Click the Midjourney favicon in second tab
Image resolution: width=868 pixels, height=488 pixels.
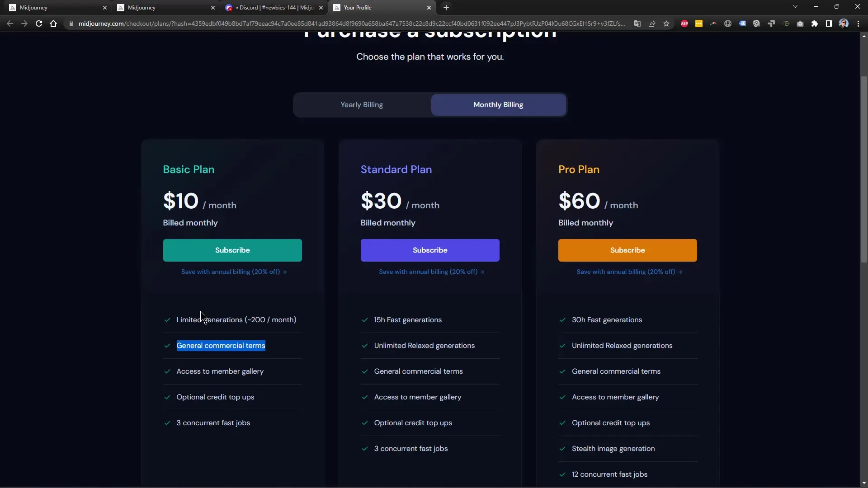click(x=120, y=7)
